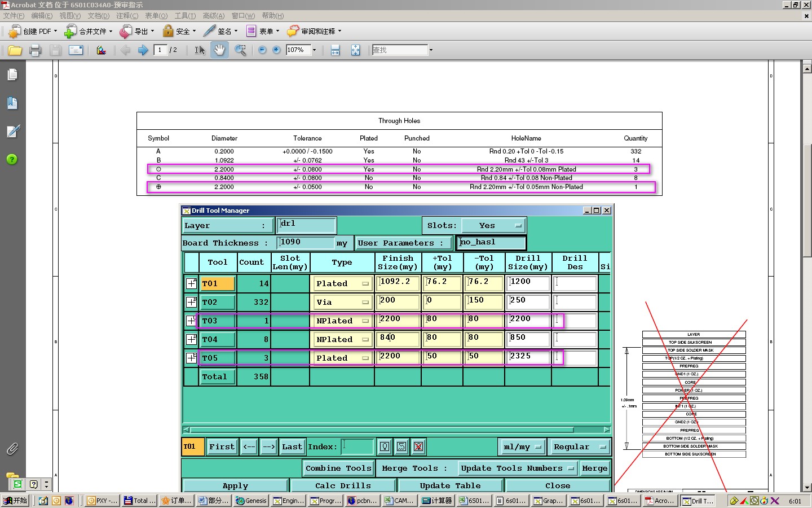Viewport: 812px width, 508px height.
Task: Open the 安全 security dropdown
Action: coord(179,32)
